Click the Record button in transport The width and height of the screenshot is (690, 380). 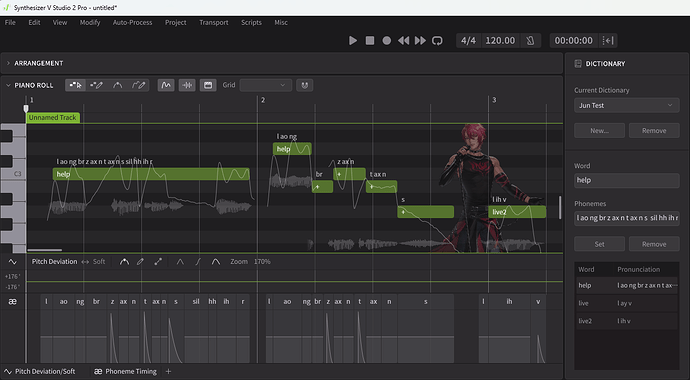pyautogui.click(x=386, y=40)
